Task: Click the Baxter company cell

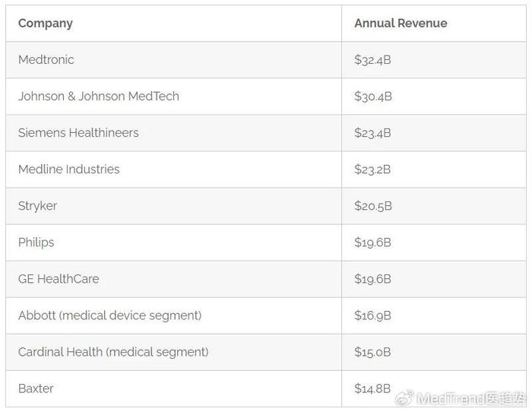Action: tap(36, 388)
